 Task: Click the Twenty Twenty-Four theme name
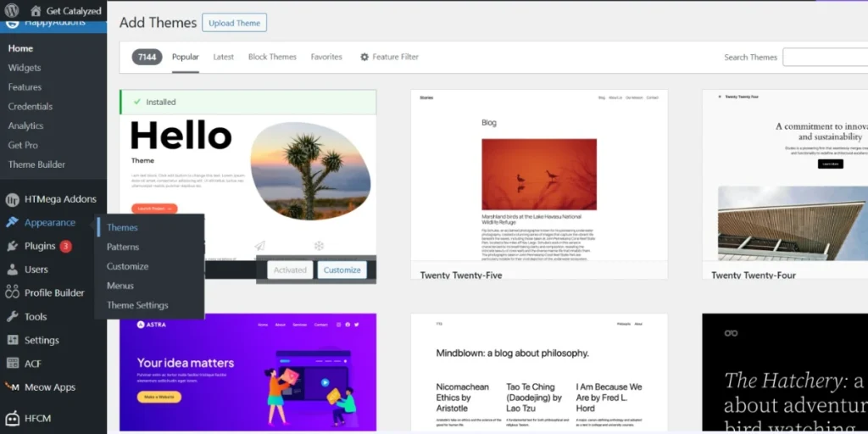754,275
